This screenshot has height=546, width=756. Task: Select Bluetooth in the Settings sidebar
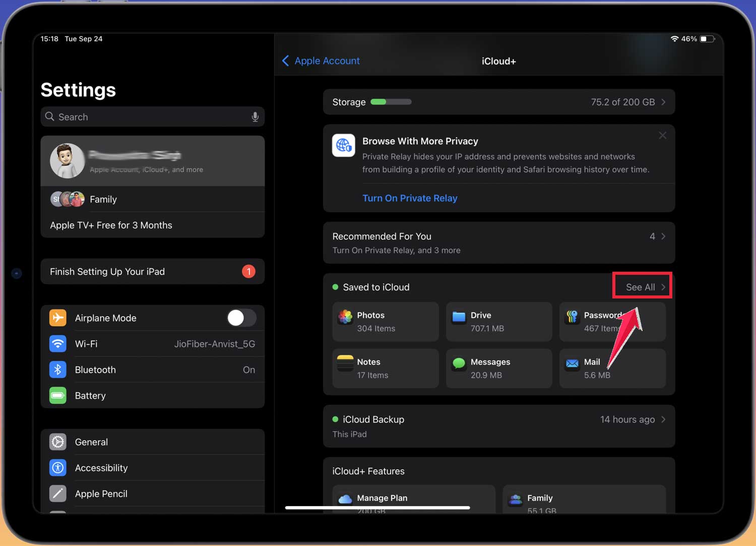[x=95, y=370]
